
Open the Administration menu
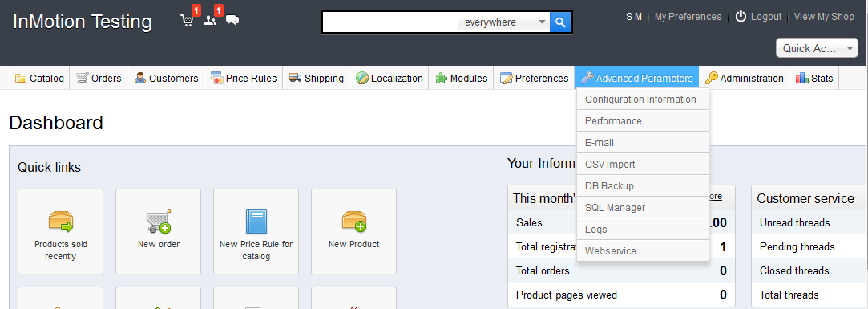(744, 78)
